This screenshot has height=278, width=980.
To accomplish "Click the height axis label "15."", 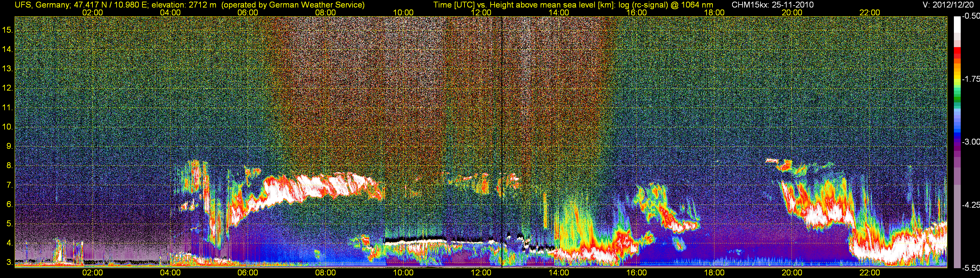I will [x=8, y=30].
